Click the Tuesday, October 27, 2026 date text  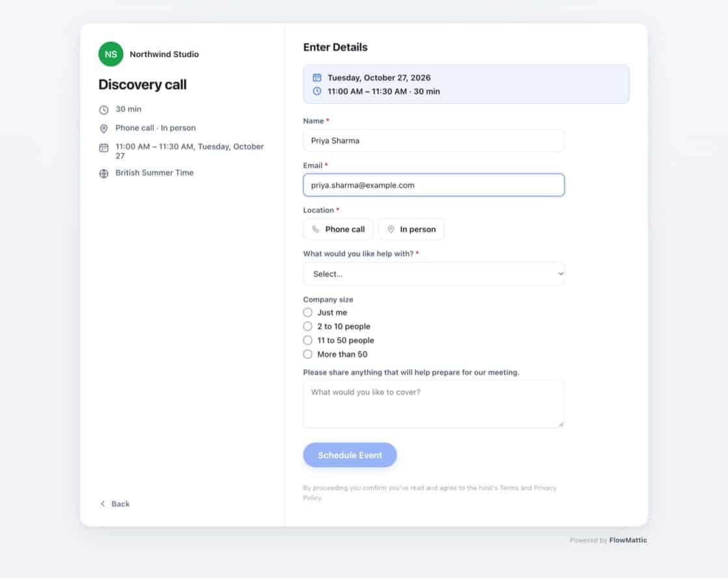(x=379, y=77)
